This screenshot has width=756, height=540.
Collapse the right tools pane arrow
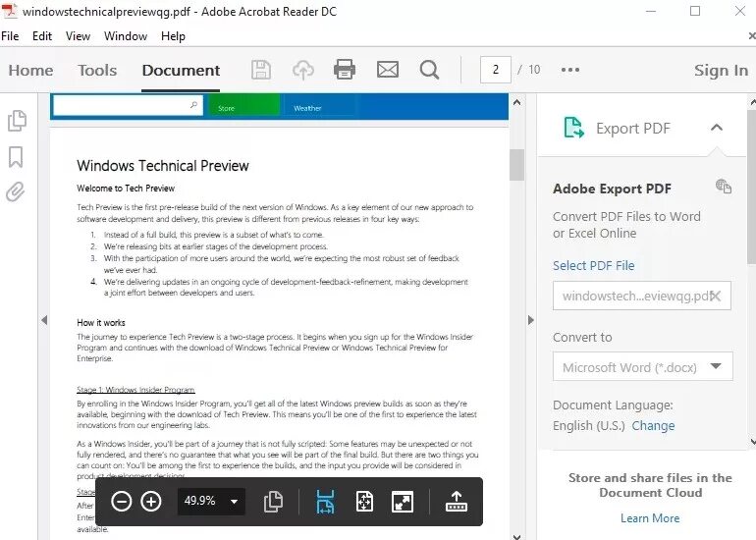tap(531, 320)
